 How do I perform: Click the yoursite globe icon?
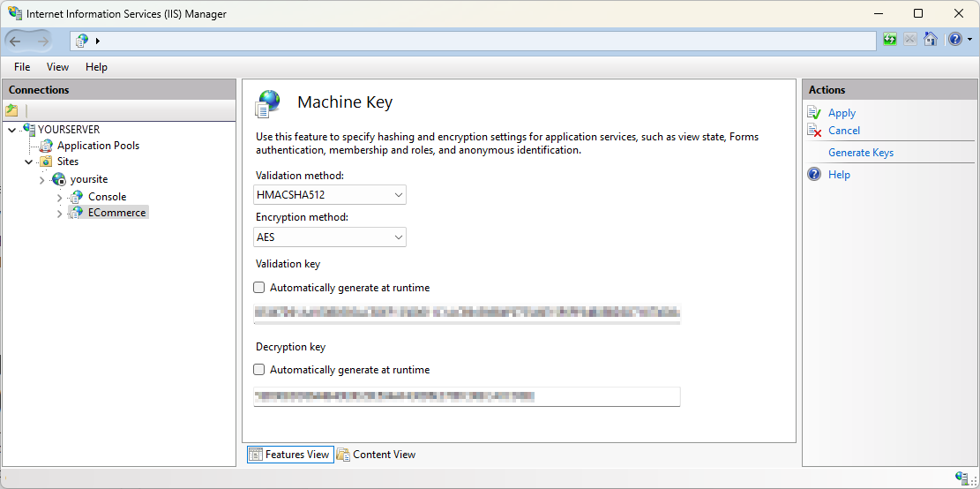coord(59,179)
